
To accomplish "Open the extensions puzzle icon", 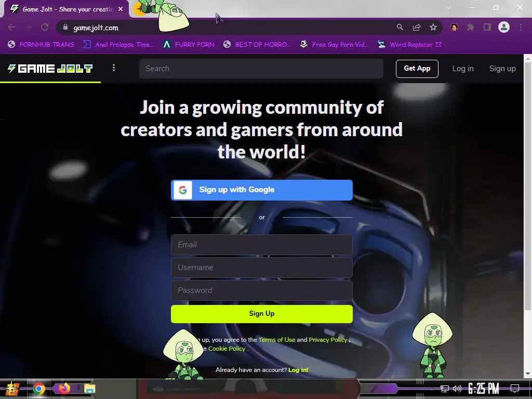I will coord(470,27).
